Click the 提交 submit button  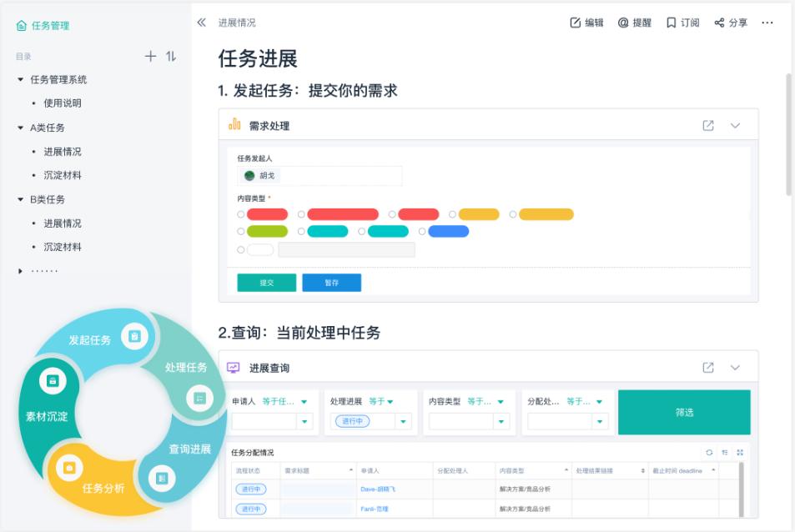pos(266,283)
